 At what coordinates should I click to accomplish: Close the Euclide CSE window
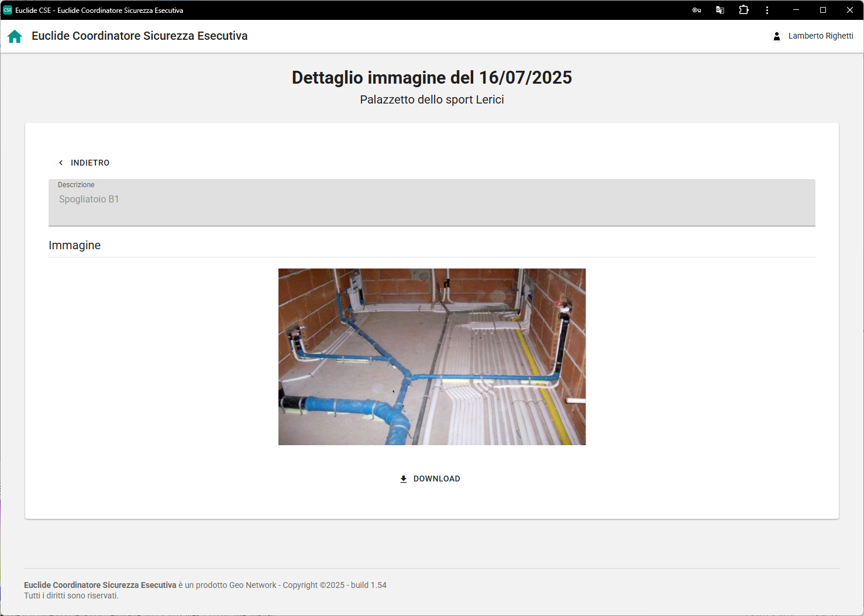[850, 10]
